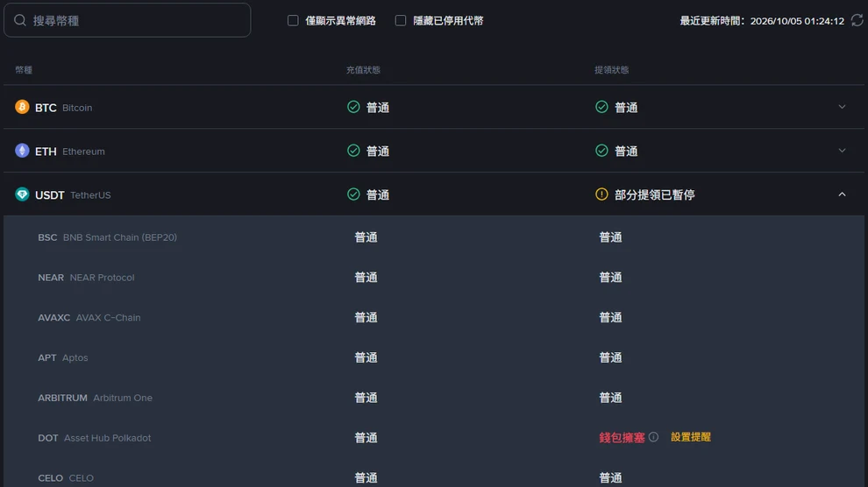868x487 pixels.
Task: Click the ETH Ethereum coin icon
Action: (x=22, y=151)
